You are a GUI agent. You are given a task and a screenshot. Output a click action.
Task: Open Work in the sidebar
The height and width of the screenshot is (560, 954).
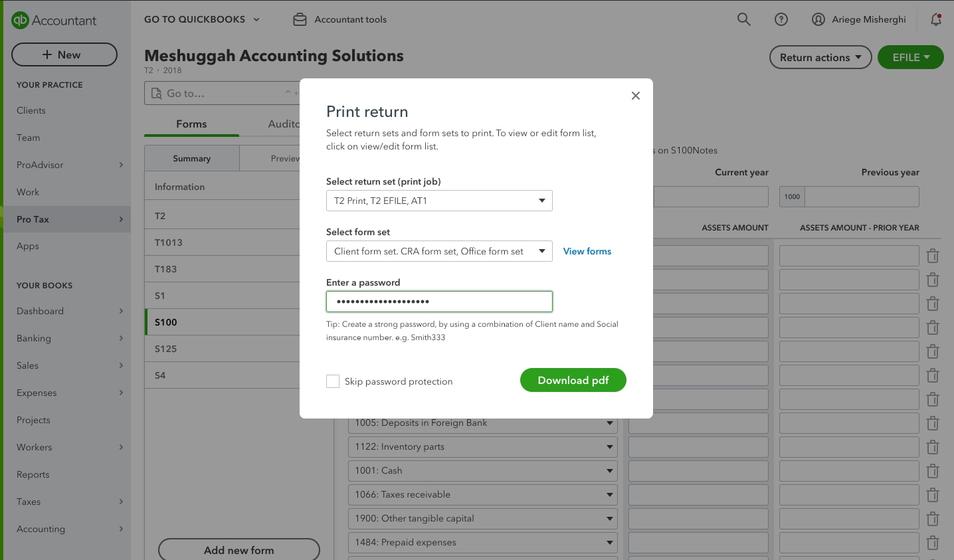(28, 192)
